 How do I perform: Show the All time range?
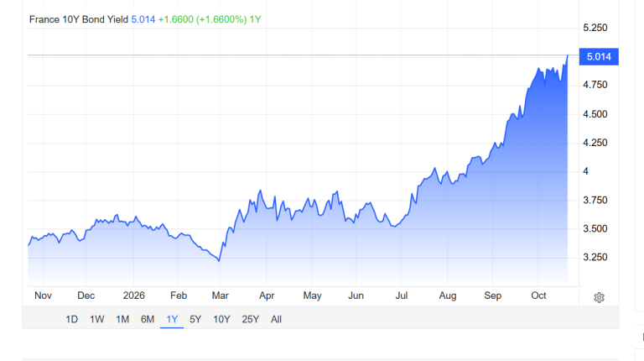pos(276,319)
